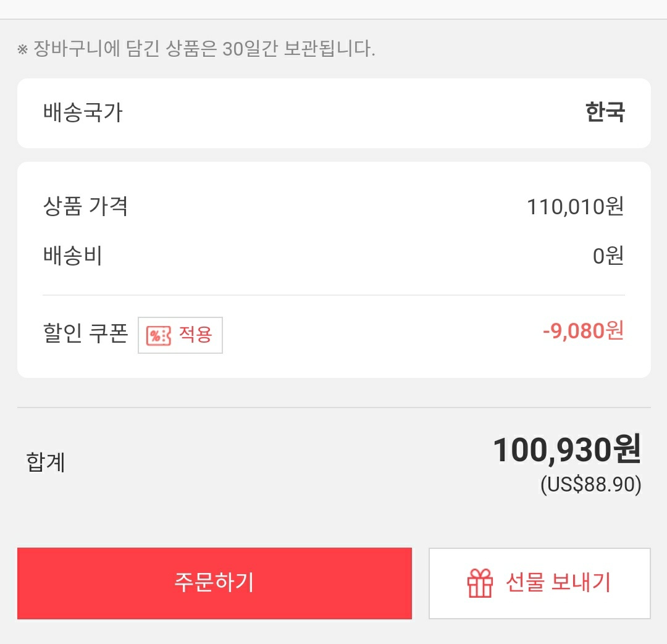Click the divider line above 합계

pos(333,408)
